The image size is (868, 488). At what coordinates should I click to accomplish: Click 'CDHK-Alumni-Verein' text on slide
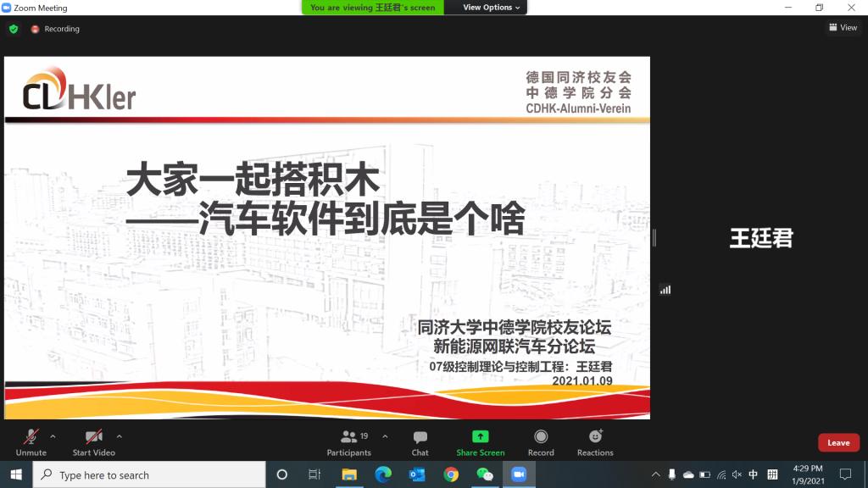pyautogui.click(x=578, y=108)
